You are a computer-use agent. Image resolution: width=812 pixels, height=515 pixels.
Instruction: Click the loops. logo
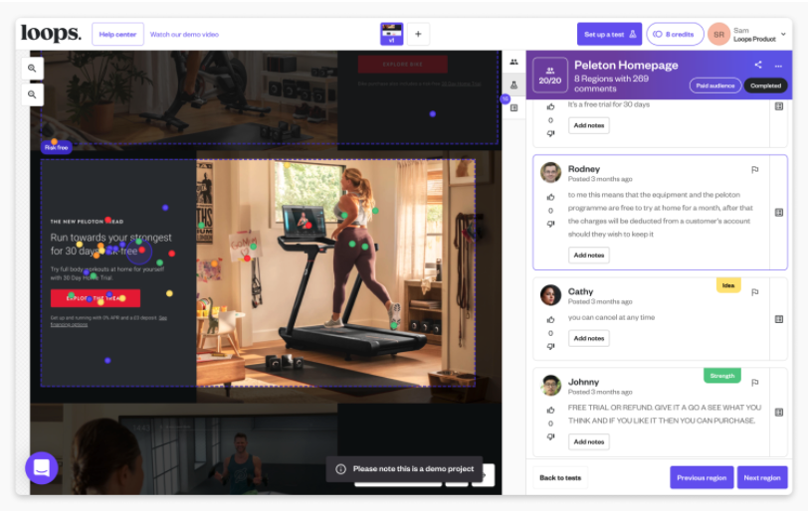(51, 34)
